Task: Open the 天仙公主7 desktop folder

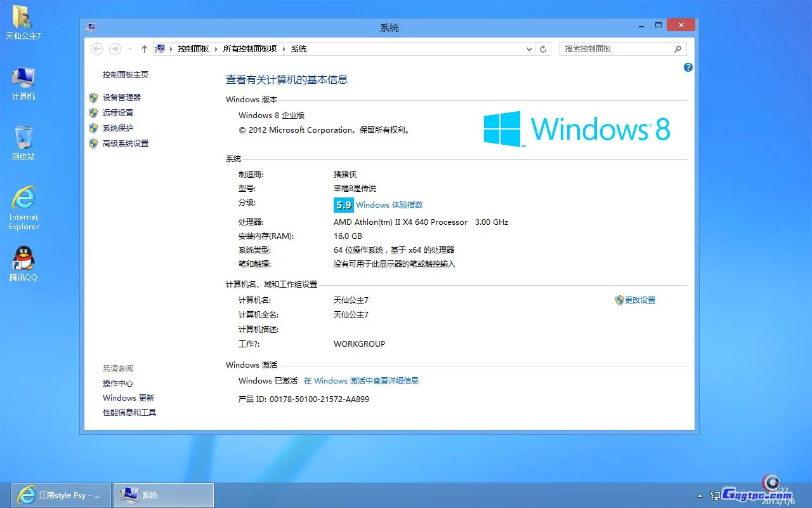Action: tap(23, 19)
